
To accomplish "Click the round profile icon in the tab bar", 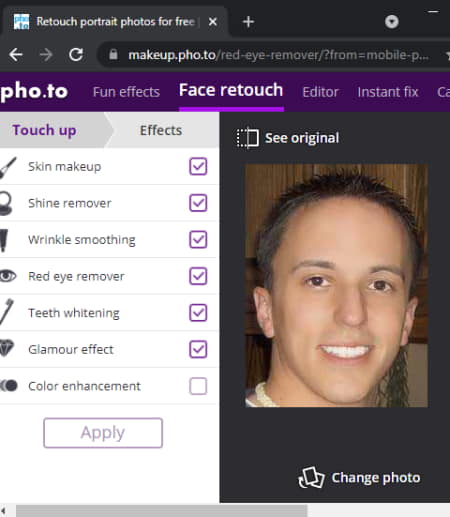I will pos(392,22).
